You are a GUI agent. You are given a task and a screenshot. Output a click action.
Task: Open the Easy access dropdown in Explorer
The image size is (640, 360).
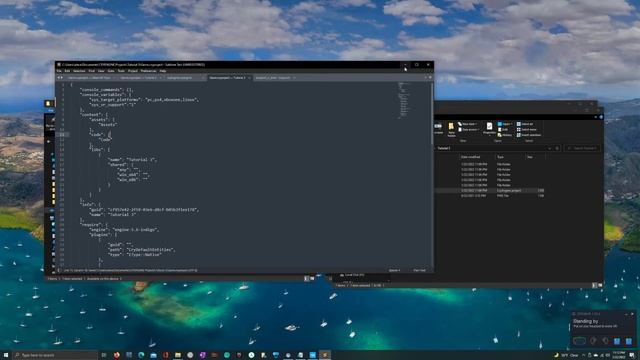(x=469, y=130)
